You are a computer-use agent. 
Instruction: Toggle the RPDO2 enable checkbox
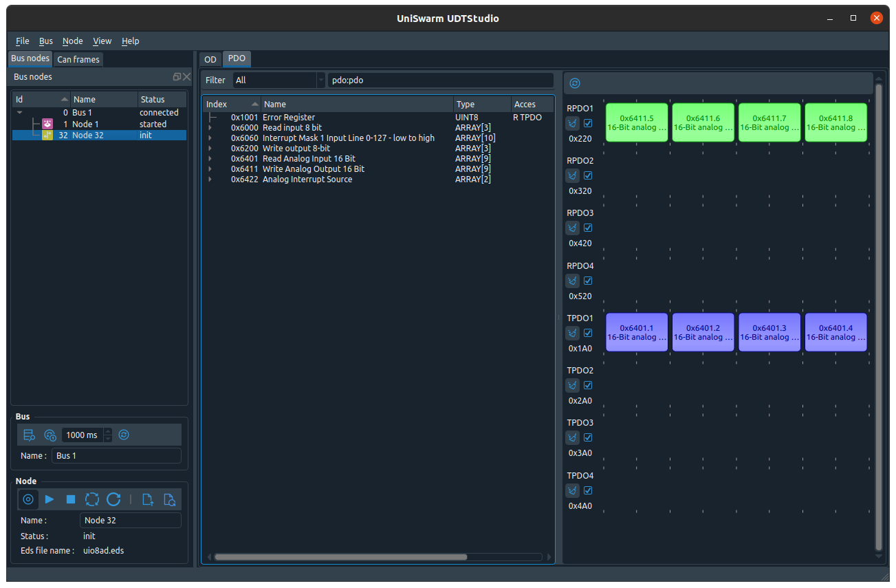click(588, 175)
